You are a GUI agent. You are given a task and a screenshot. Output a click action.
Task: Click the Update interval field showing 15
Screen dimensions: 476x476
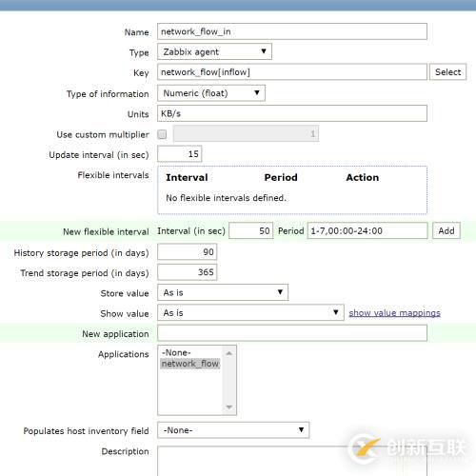coord(180,154)
